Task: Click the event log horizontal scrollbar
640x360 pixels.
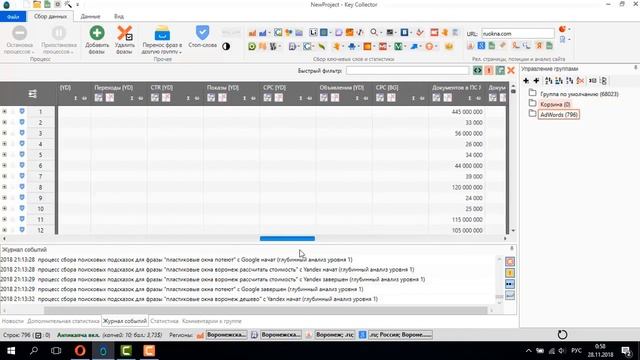Action: tap(265, 311)
